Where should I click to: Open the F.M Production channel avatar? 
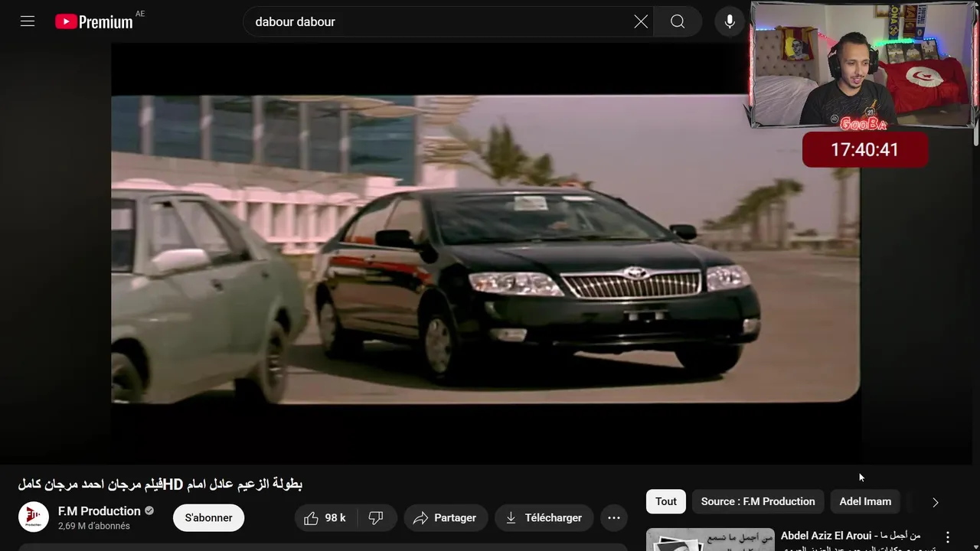pos(34,517)
